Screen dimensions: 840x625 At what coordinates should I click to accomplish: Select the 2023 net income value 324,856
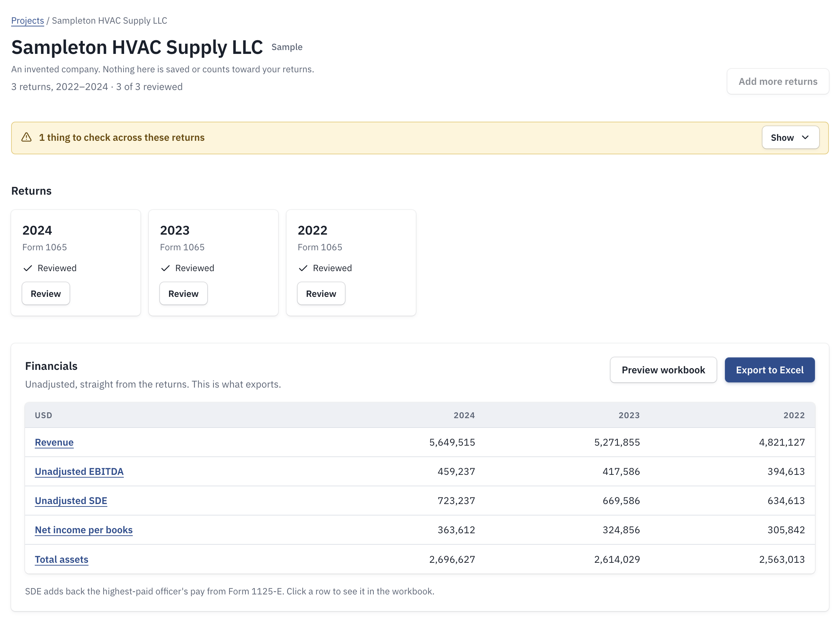click(621, 530)
